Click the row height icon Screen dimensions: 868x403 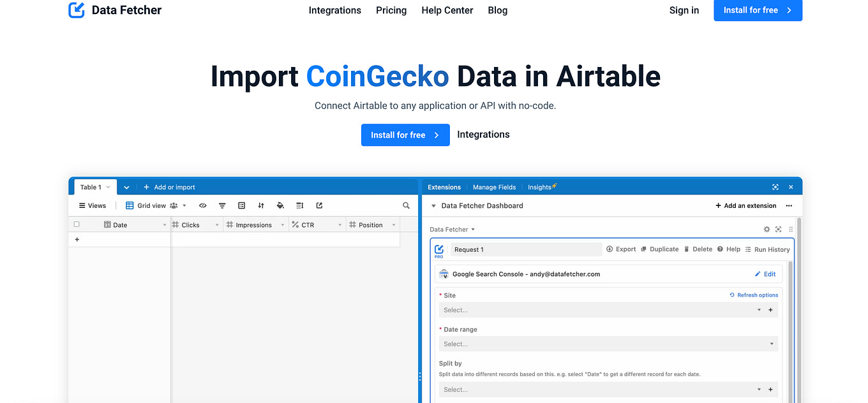click(x=300, y=206)
